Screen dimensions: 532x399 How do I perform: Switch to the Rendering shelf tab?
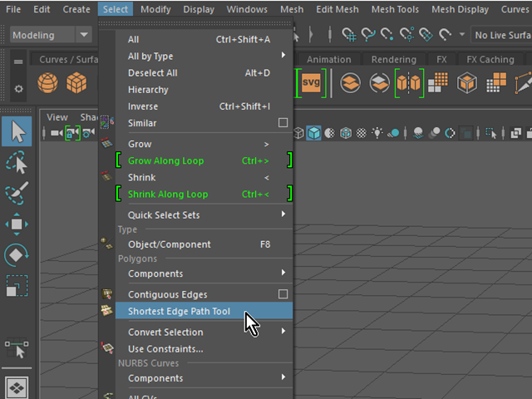(393, 59)
